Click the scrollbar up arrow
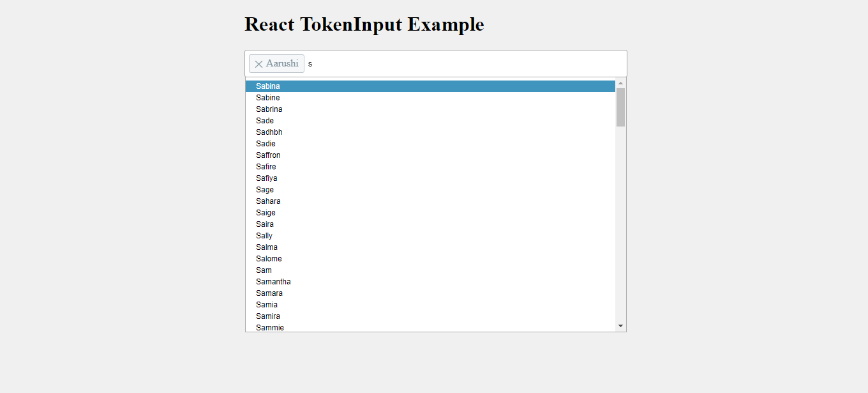The width and height of the screenshot is (868, 393). tap(620, 83)
